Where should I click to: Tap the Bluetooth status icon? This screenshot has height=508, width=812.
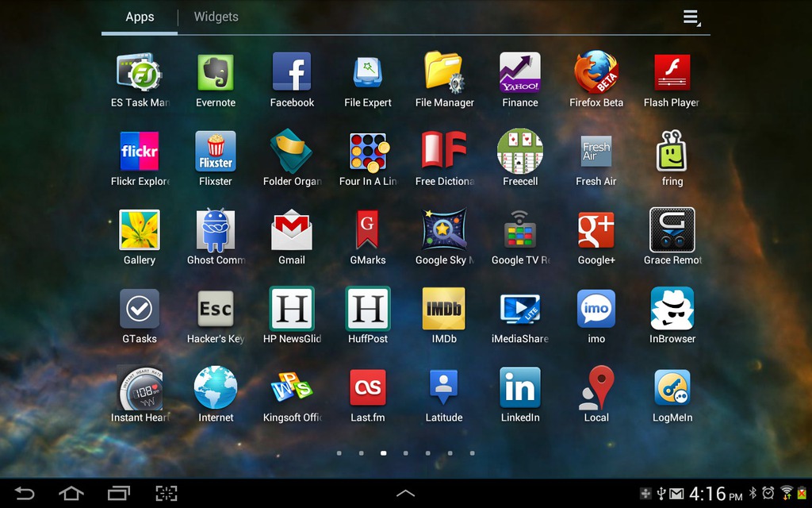click(x=753, y=493)
